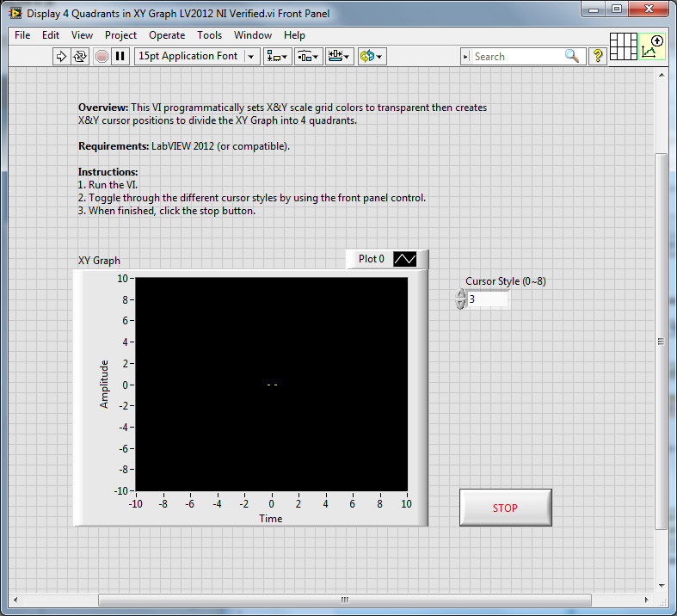This screenshot has width=677, height=616.
Task: Open the Resize Objects menu
Action: [339, 56]
